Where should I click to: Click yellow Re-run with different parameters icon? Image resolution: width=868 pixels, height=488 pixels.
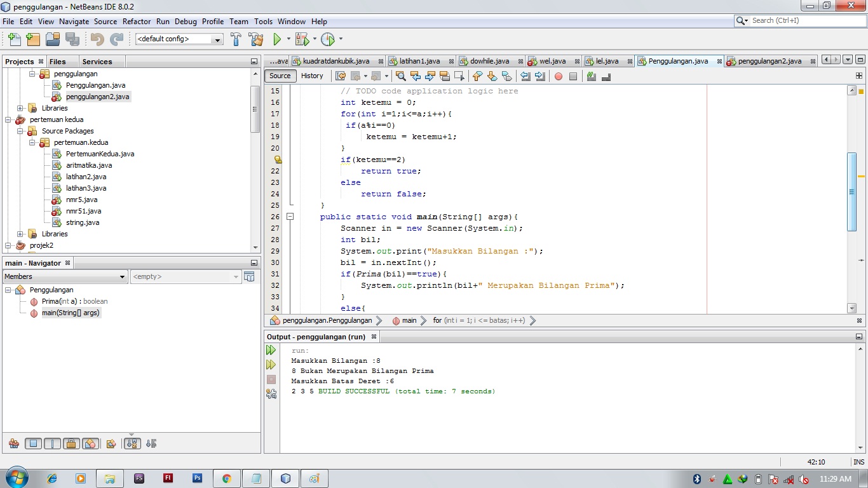tap(271, 365)
